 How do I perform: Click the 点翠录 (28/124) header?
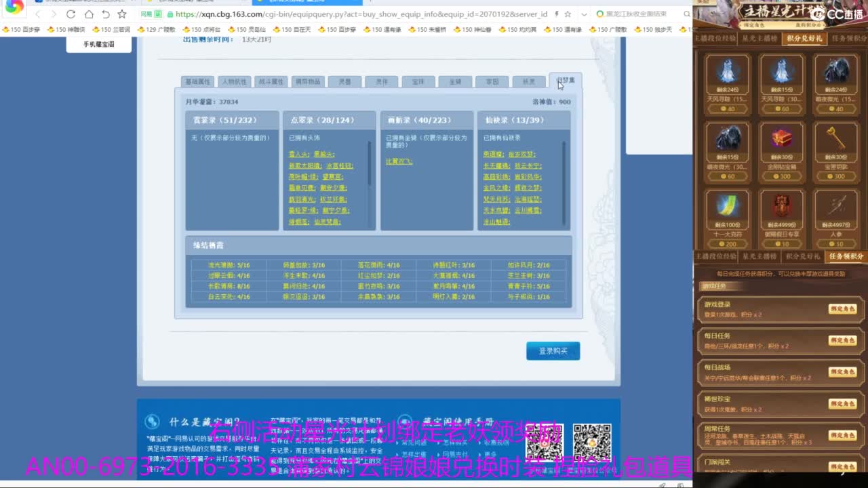click(x=329, y=120)
